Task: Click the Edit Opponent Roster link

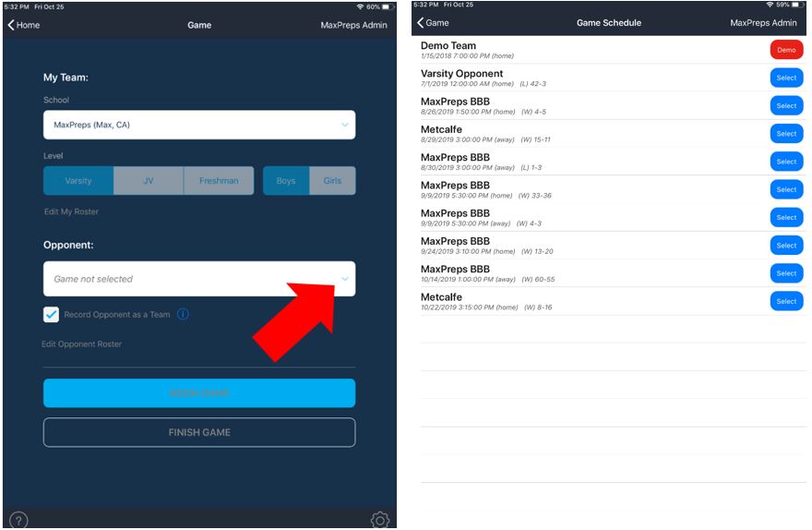Action: (82, 344)
